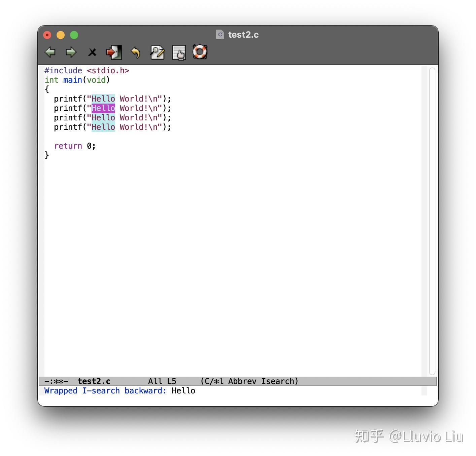Open Emacs help via the lifebuoy icon
Screen dimensions: 476x456
tap(200, 52)
